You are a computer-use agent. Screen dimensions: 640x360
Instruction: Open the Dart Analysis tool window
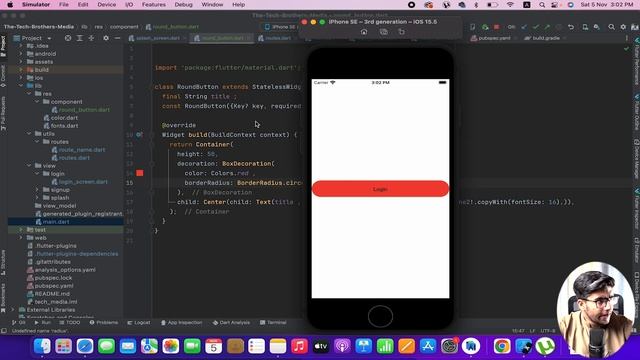point(231,322)
